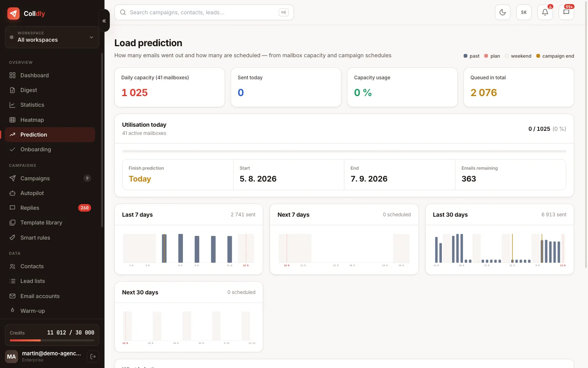Click the MA account avatar

click(x=11, y=357)
